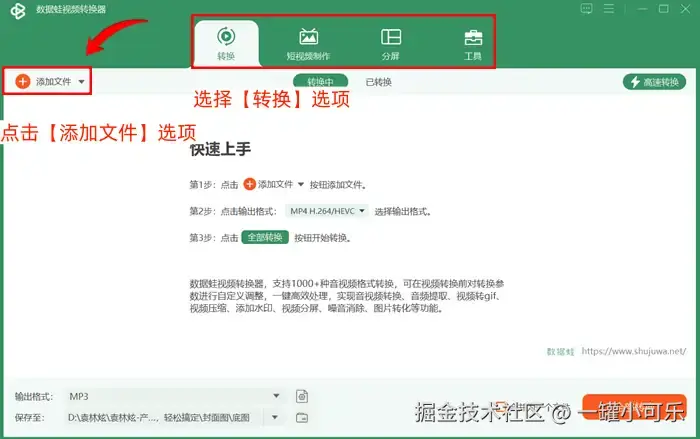
Task: Open the 输出格式 MP3 dropdown
Action: 175,396
